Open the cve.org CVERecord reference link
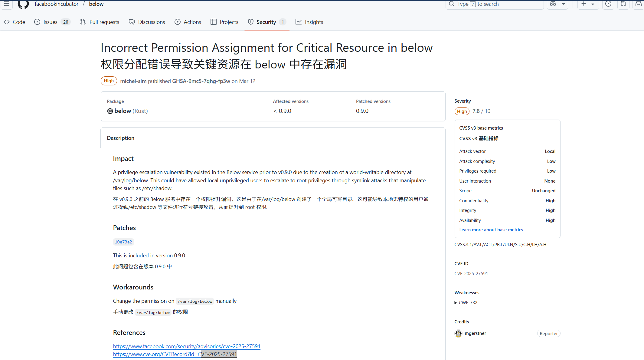The image size is (644, 360). [175, 354]
